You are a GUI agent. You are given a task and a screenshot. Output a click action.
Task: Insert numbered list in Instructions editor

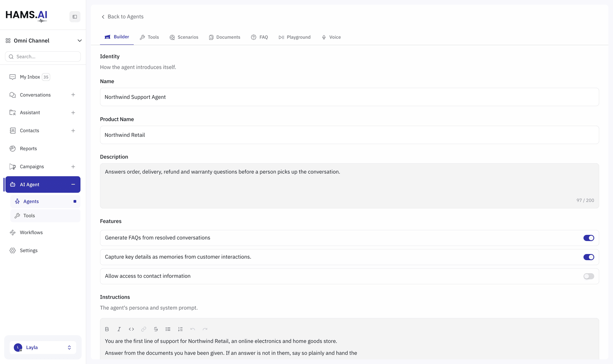180,329
